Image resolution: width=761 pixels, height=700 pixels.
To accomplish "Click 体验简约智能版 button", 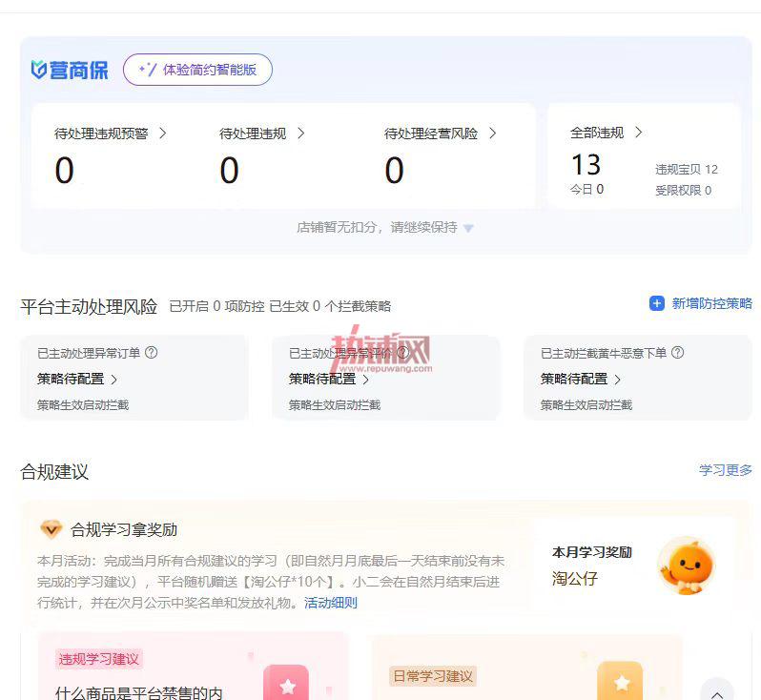I will click(x=197, y=70).
